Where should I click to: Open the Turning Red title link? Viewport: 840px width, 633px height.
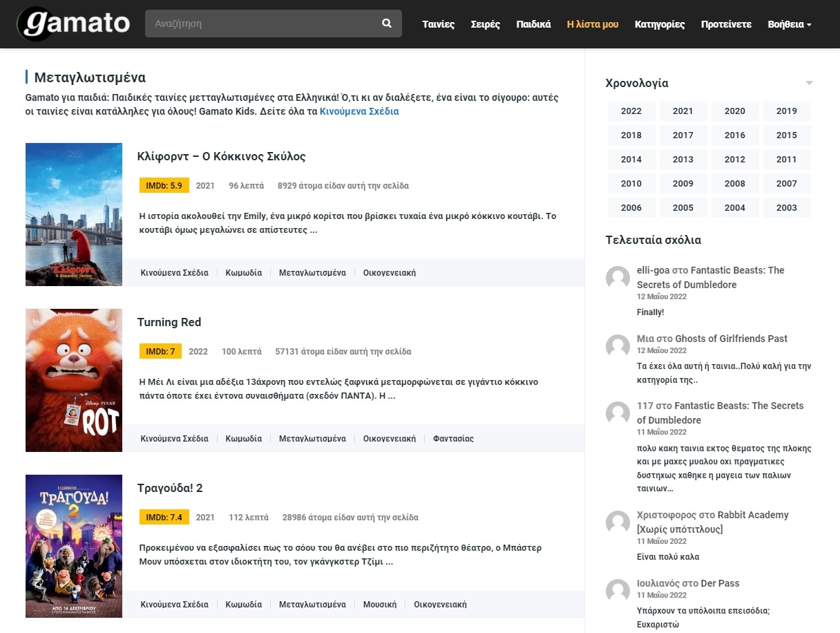pyautogui.click(x=169, y=322)
